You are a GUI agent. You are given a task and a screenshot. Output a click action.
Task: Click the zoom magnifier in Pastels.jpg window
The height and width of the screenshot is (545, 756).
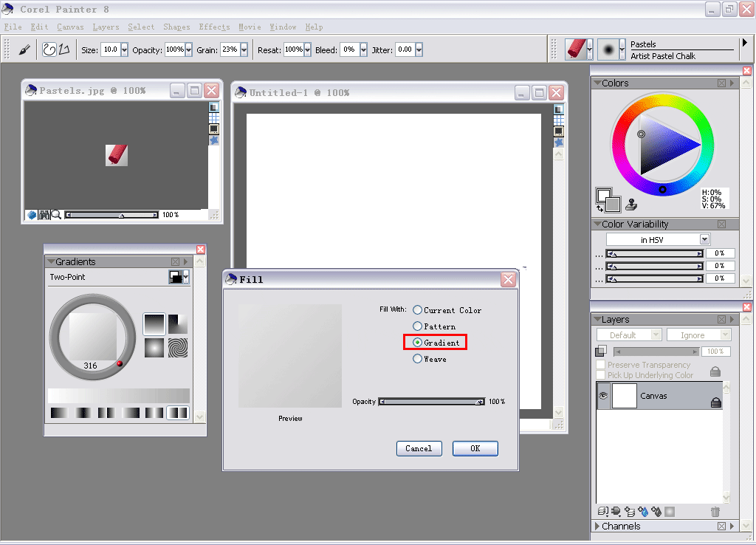(x=56, y=215)
